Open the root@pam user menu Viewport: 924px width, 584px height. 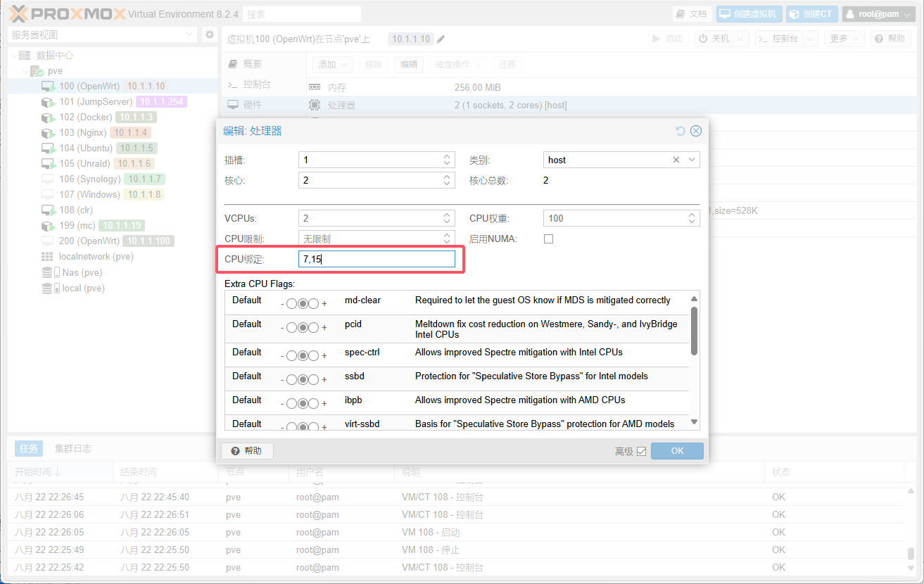[x=880, y=14]
